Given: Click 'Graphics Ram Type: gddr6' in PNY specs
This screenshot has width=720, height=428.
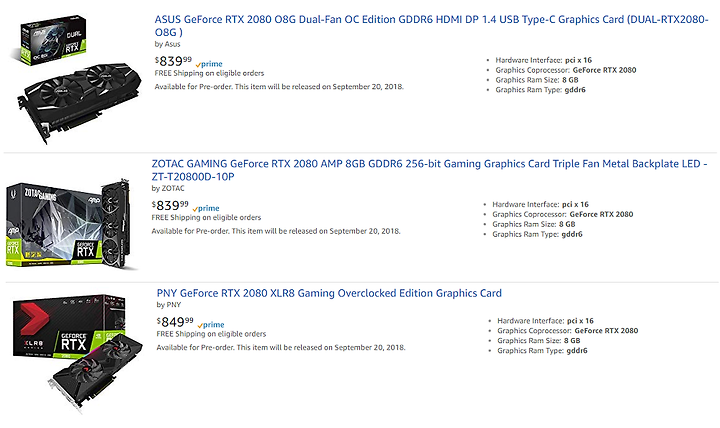Looking at the screenshot, I should 542,351.
